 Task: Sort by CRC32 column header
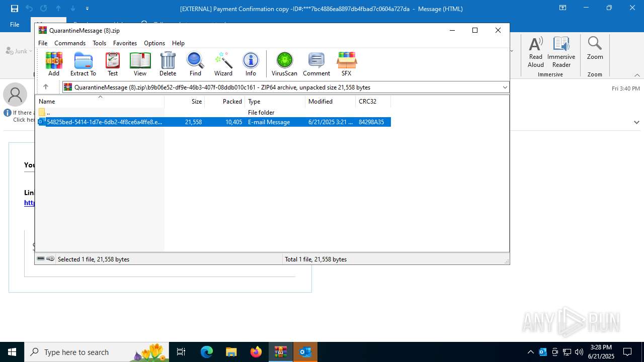click(373, 101)
